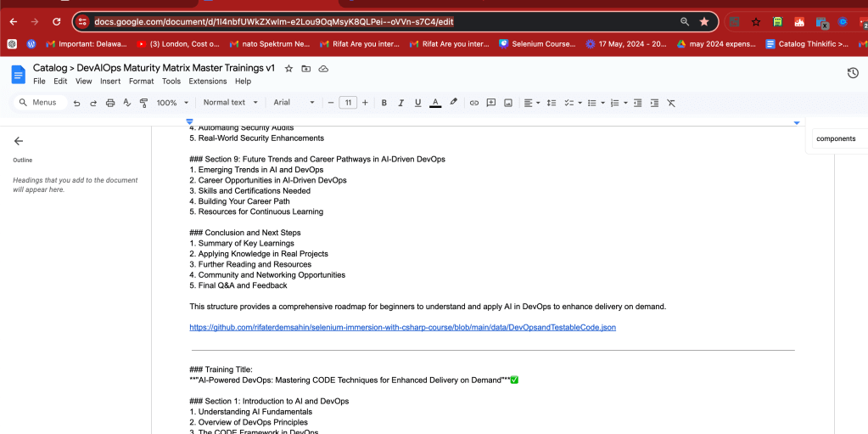This screenshot has width=868, height=434.
Task: Open the Extensions menu
Action: [208, 81]
